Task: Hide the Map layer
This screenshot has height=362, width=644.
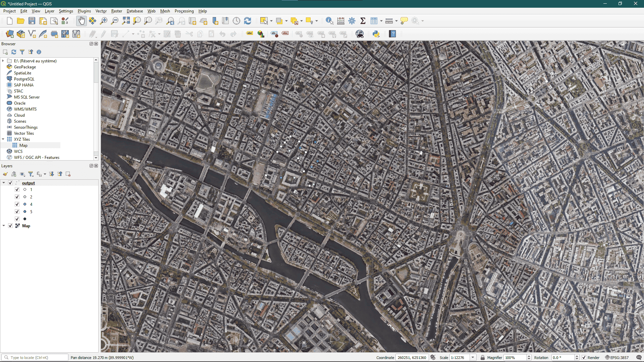Action: [x=10, y=226]
